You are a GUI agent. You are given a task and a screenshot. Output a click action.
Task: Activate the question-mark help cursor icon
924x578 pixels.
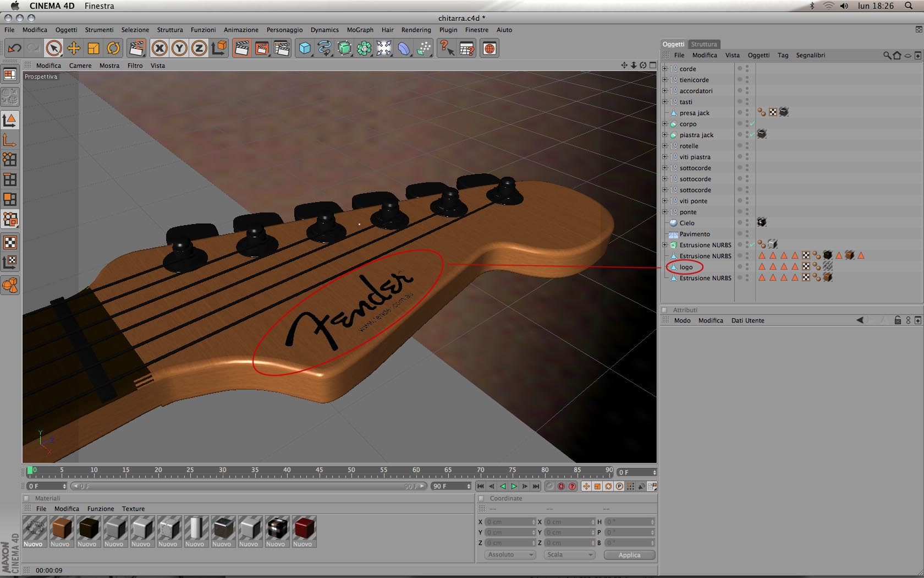pyautogui.click(x=446, y=48)
